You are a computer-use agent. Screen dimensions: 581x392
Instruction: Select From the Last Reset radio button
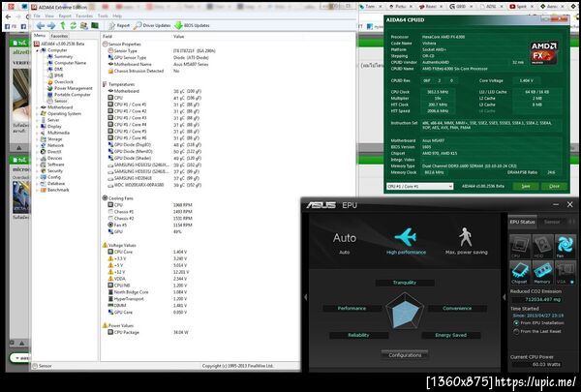516,332
